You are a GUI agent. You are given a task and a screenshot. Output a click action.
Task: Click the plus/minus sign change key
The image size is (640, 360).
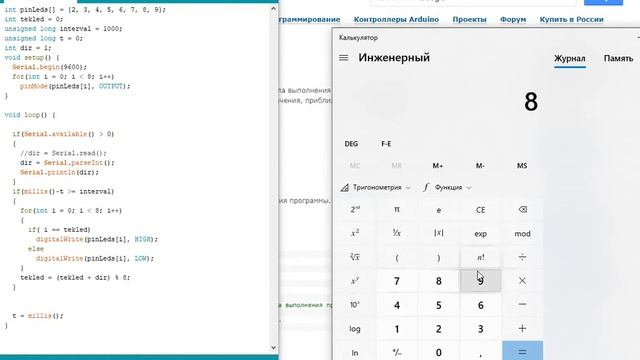point(397,351)
